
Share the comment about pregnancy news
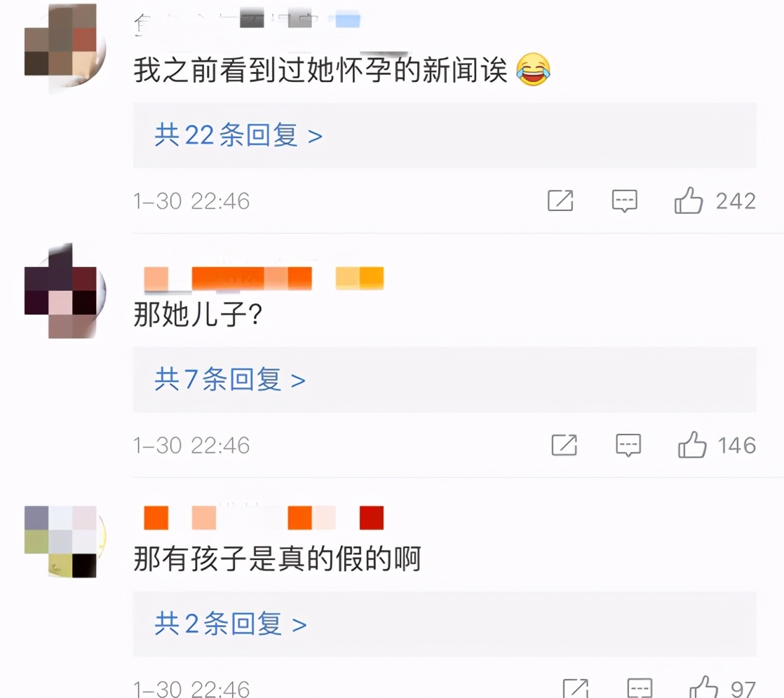(560, 201)
